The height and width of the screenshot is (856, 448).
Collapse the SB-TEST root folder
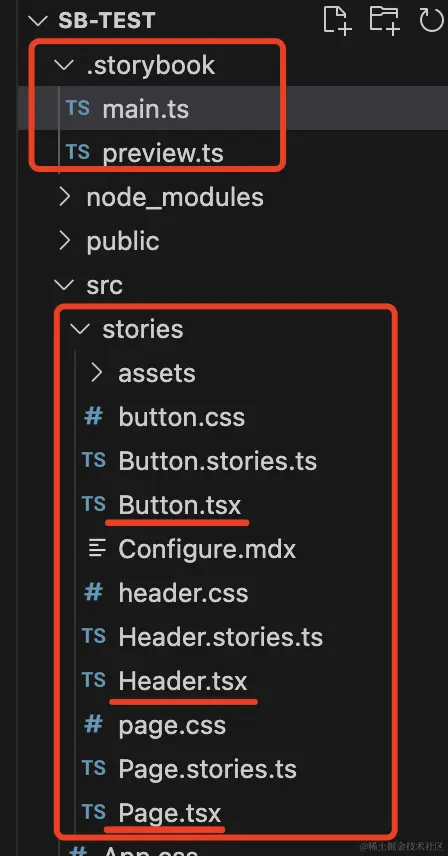(x=38, y=21)
